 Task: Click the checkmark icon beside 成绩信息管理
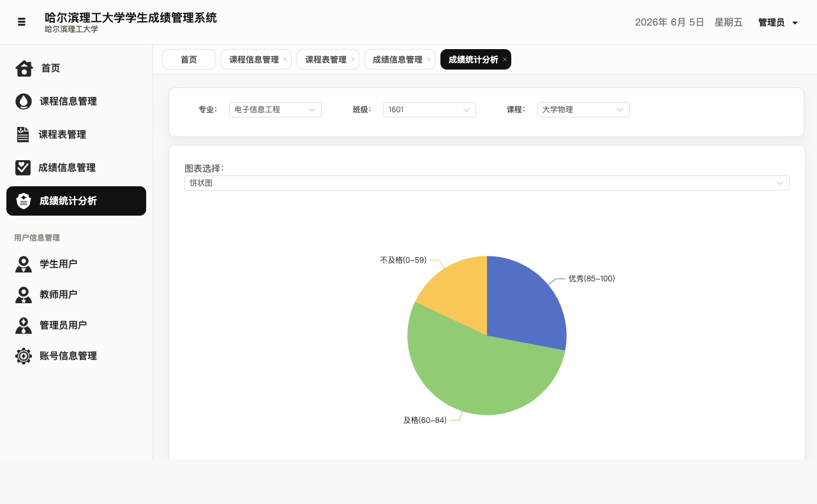(23, 168)
